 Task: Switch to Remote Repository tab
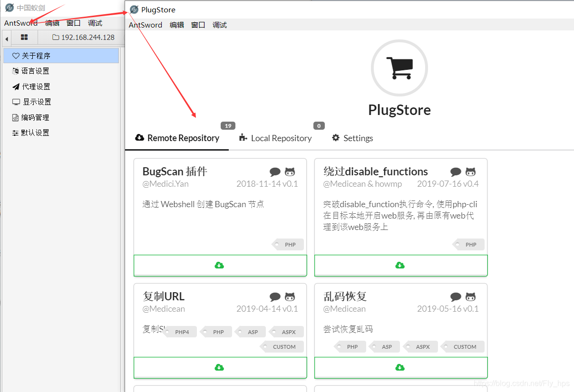pyautogui.click(x=177, y=138)
